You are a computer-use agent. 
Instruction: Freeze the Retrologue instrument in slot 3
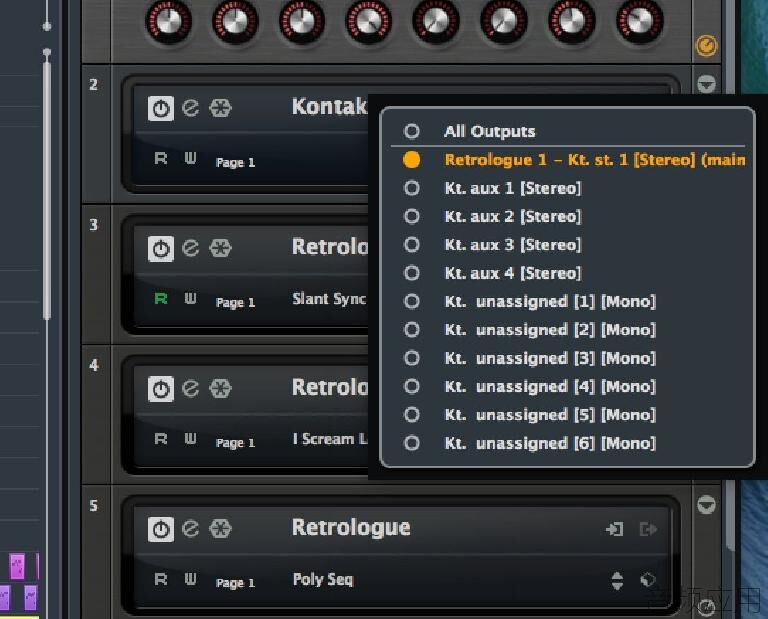(220, 248)
